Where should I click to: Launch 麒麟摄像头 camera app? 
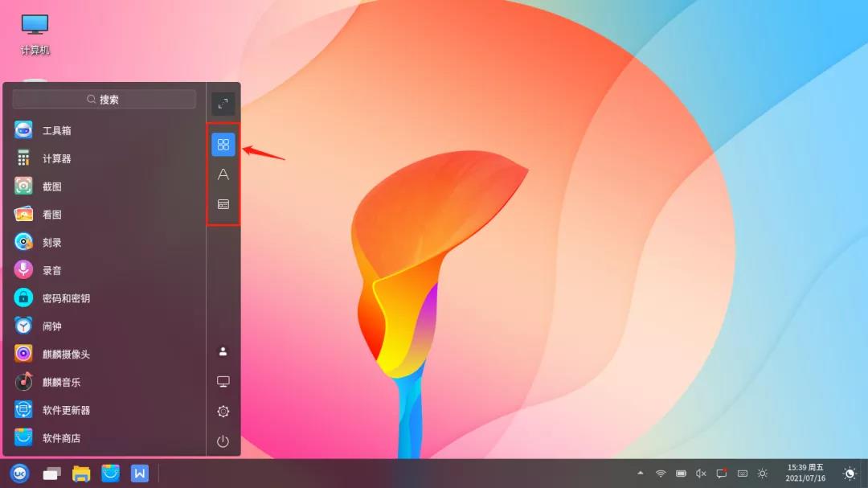click(66, 354)
